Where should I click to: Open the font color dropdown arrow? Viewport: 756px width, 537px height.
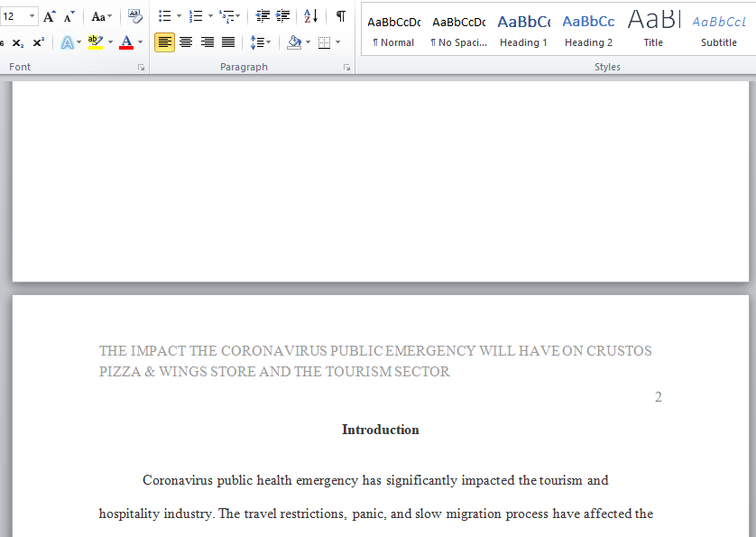pyautogui.click(x=141, y=42)
